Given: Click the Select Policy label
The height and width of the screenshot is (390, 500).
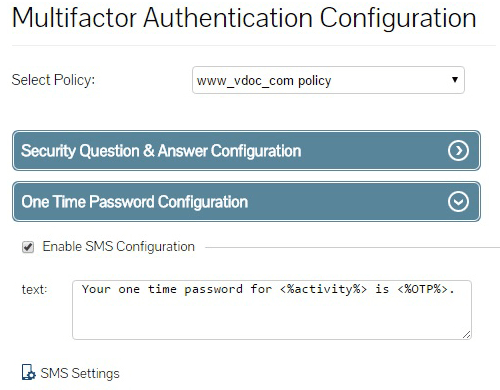Looking at the screenshot, I should tap(53, 80).
